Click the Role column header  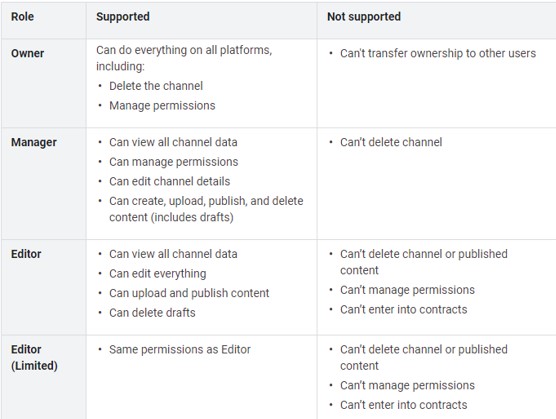[x=22, y=17]
